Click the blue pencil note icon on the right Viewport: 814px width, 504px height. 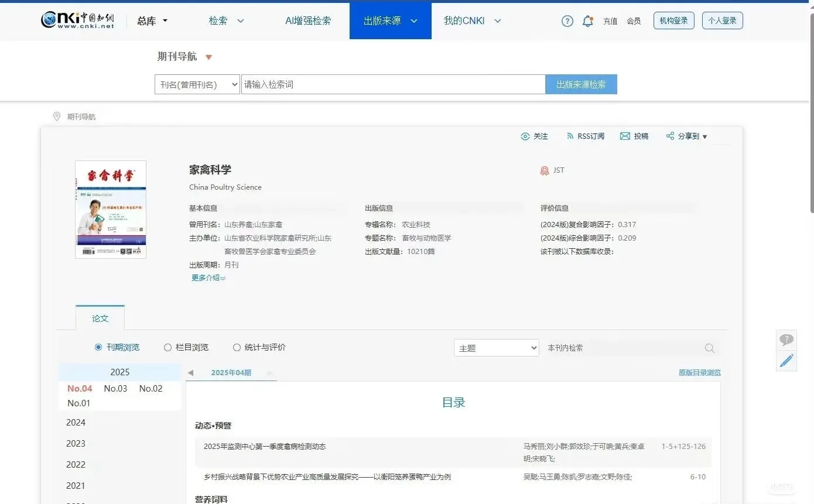[786, 361]
